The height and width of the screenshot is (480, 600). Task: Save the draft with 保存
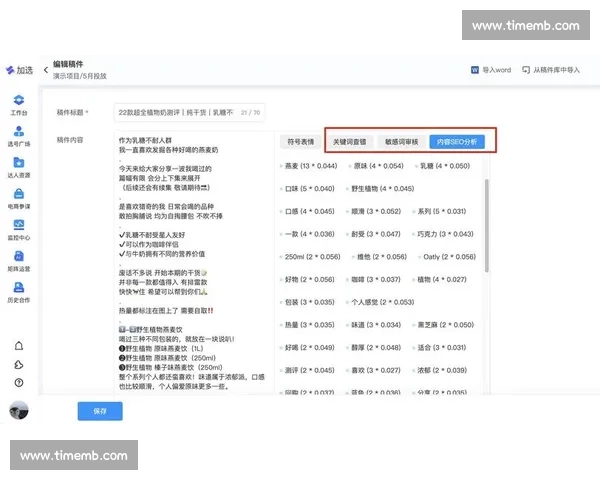pos(100,411)
